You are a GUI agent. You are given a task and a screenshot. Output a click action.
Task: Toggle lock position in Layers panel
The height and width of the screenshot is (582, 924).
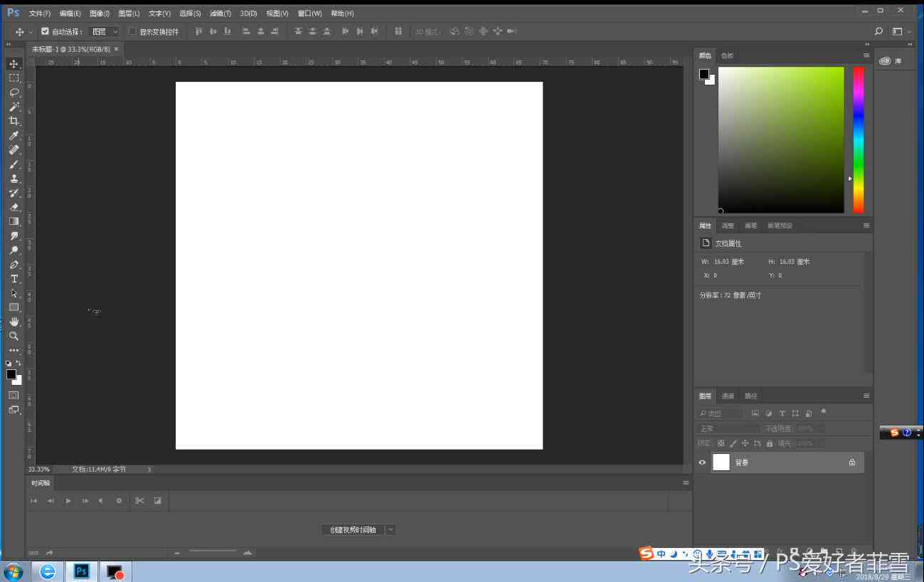pyautogui.click(x=745, y=443)
